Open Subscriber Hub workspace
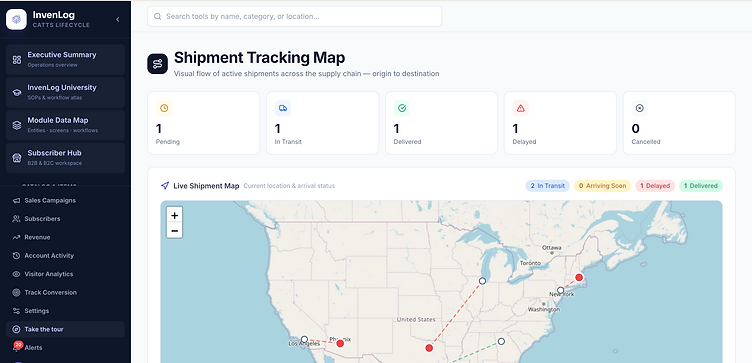752x363 pixels. [65, 157]
